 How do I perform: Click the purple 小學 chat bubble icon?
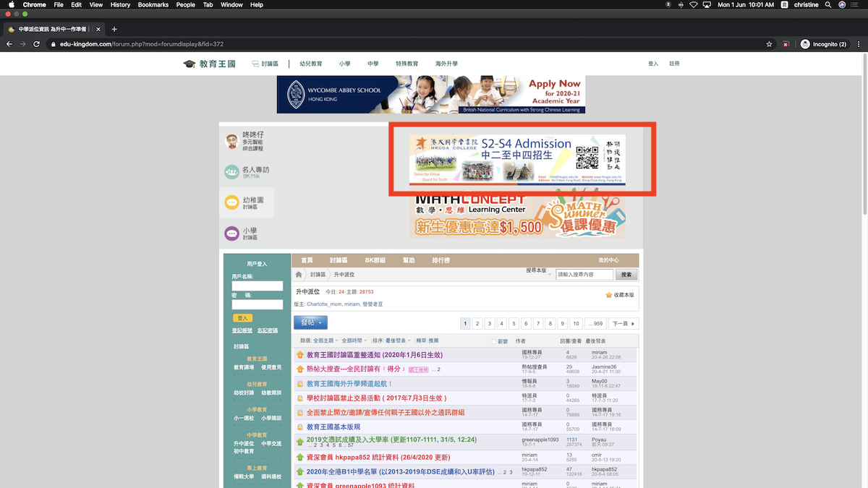pos(231,234)
